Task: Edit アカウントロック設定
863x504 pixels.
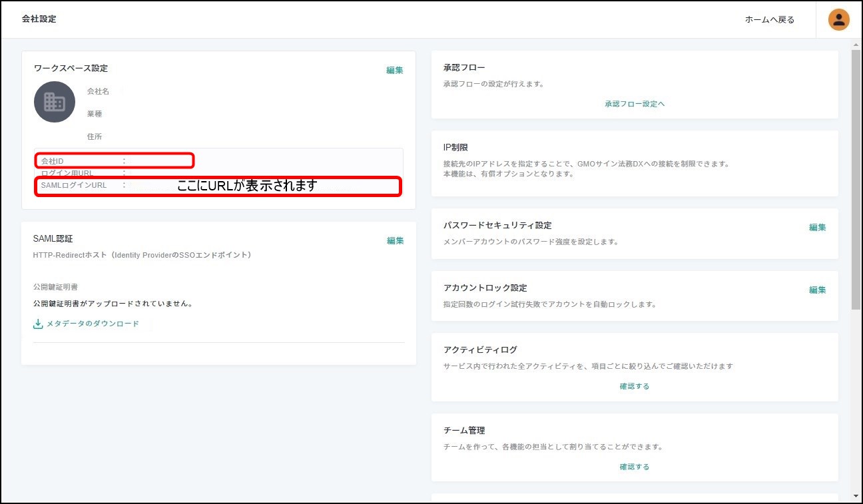Action: 817,290
